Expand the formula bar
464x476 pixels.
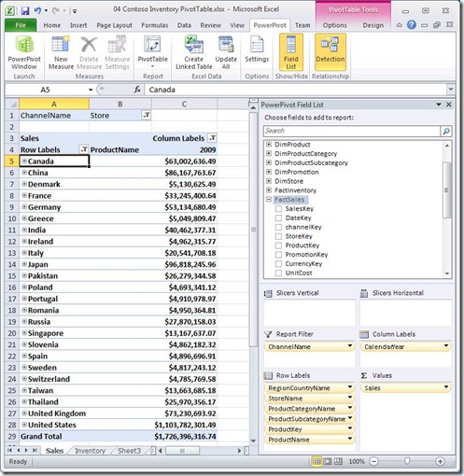pyautogui.click(x=451, y=90)
